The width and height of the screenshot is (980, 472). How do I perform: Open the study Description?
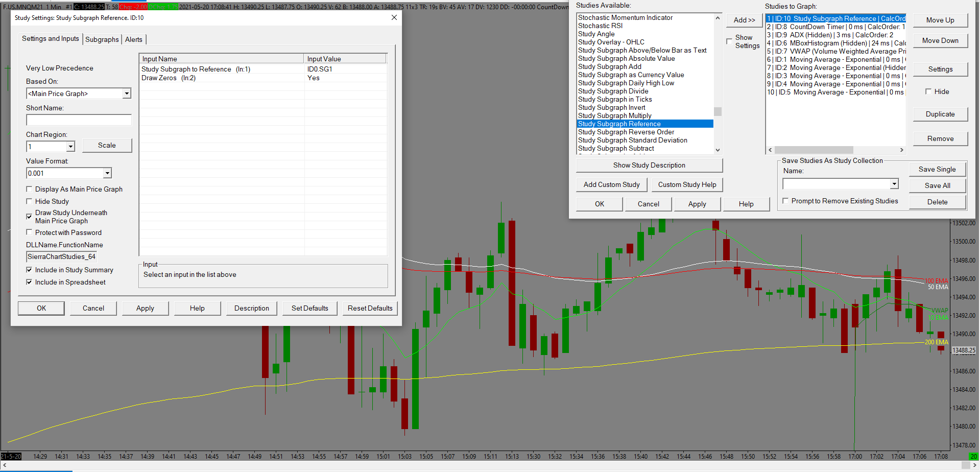[252, 308]
